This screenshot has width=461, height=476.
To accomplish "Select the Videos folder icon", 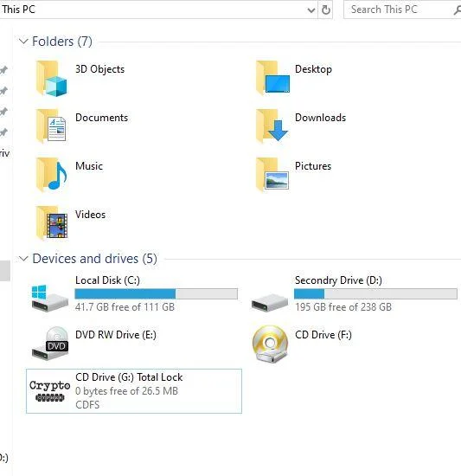I will [52, 223].
